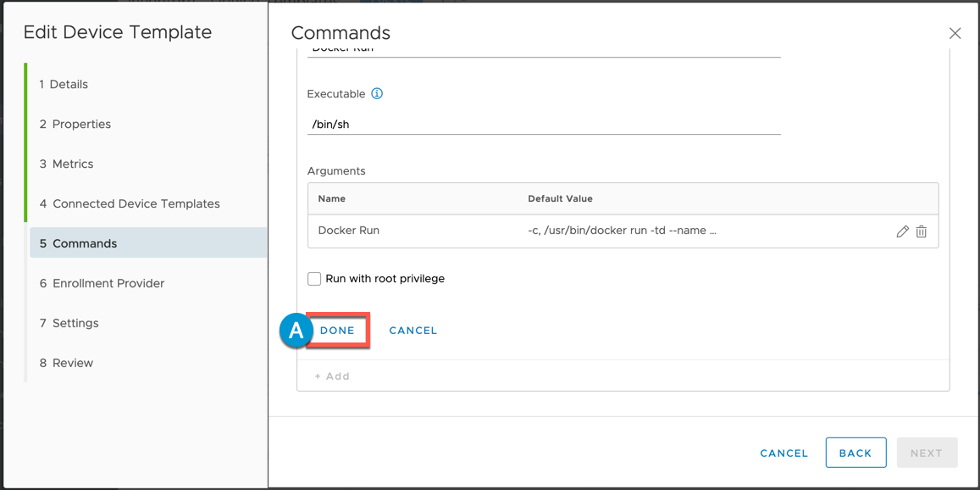980x490 pixels.
Task: Select the Docker Run argument name cell
Action: [x=349, y=231]
